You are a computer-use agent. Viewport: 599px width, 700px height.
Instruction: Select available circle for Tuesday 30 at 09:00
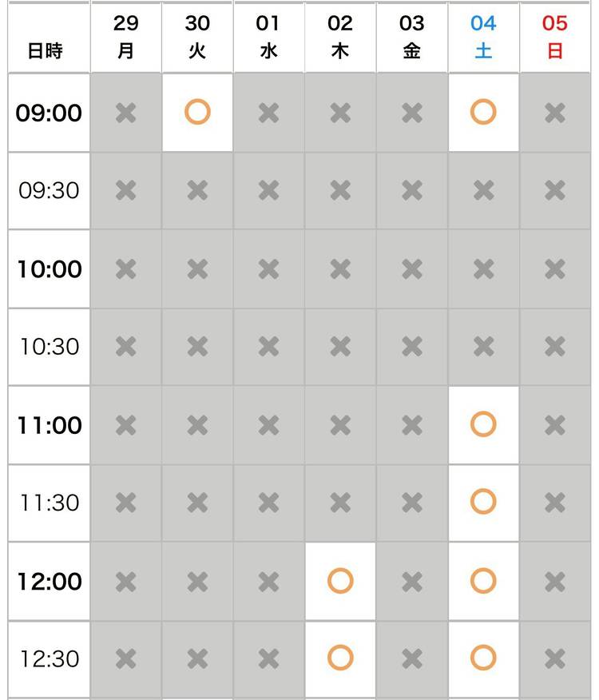(x=197, y=112)
